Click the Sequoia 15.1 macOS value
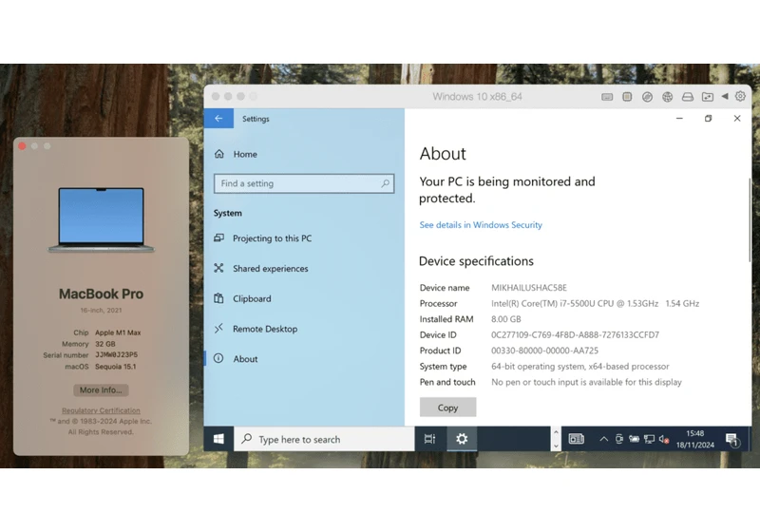Screen dimensions: 760x532 pyautogui.click(x=115, y=367)
